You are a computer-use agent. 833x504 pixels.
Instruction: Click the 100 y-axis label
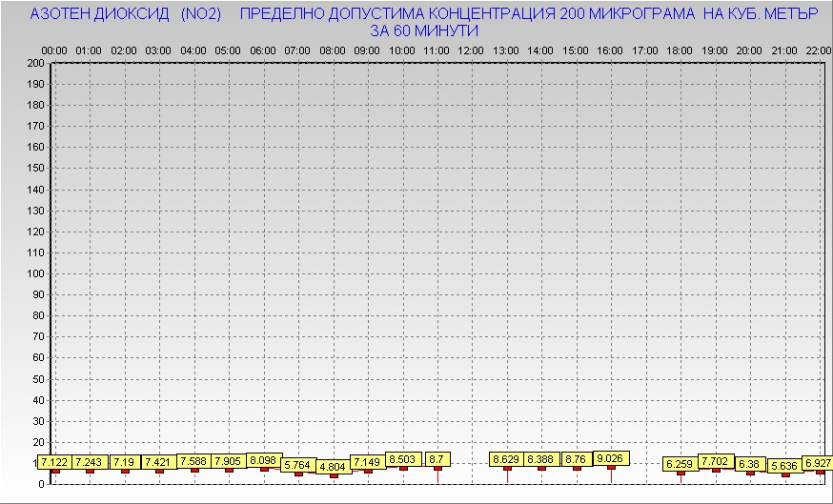pyautogui.click(x=35, y=273)
